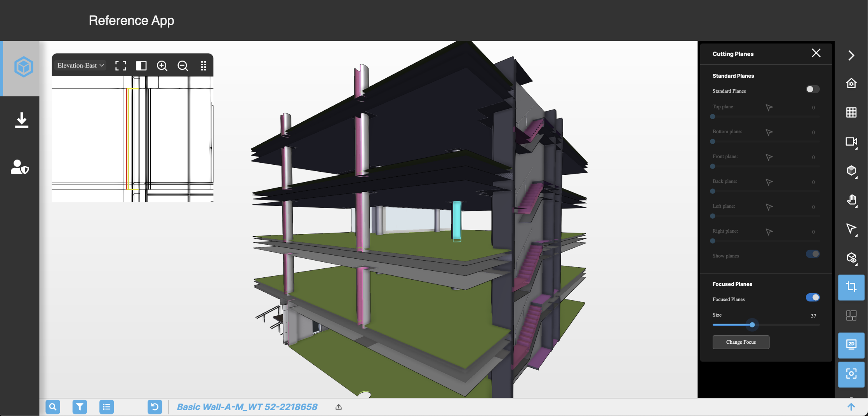Expand bottom panel with up arrow
This screenshot has height=416, width=868.
click(851, 407)
